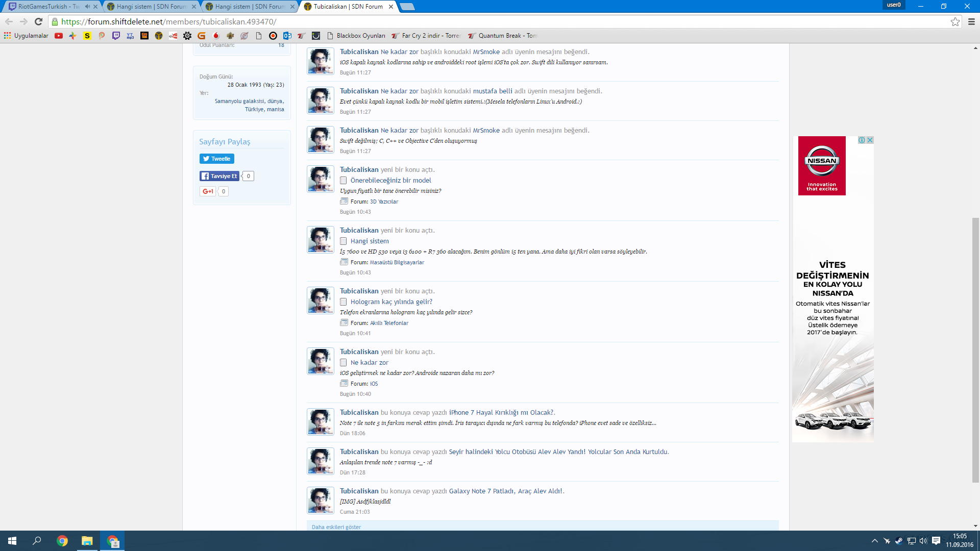Viewport: 980px width, 551px height.
Task: Close the Nissan ad with X icon
Action: pyautogui.click(x=870, y=140)
